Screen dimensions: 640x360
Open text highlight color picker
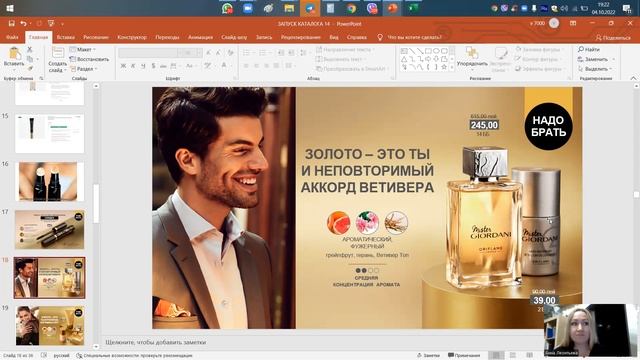coord(209,66)
